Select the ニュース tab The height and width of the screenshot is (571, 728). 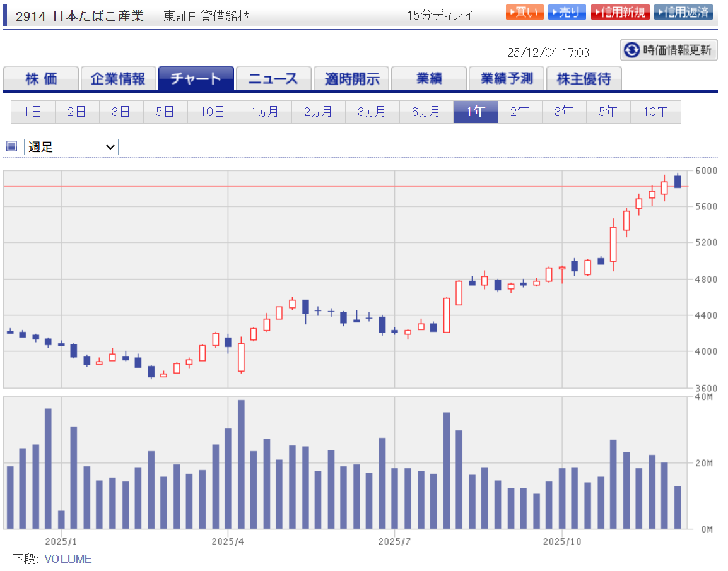pos(273,78)
